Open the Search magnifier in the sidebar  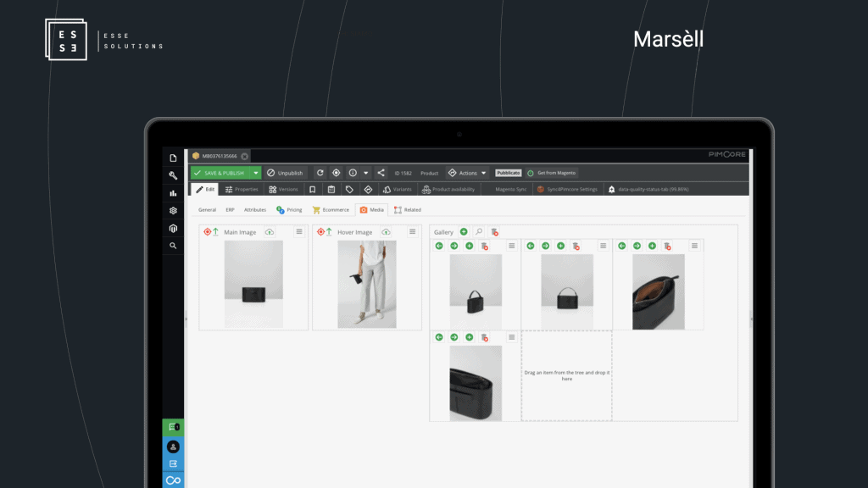click(x=173, y=246)
